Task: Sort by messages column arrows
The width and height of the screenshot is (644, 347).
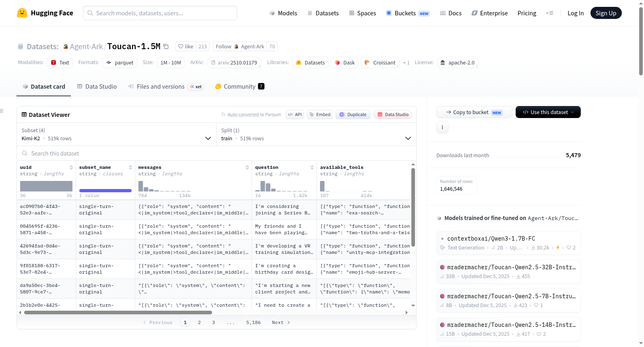Action: pos(247,167)
